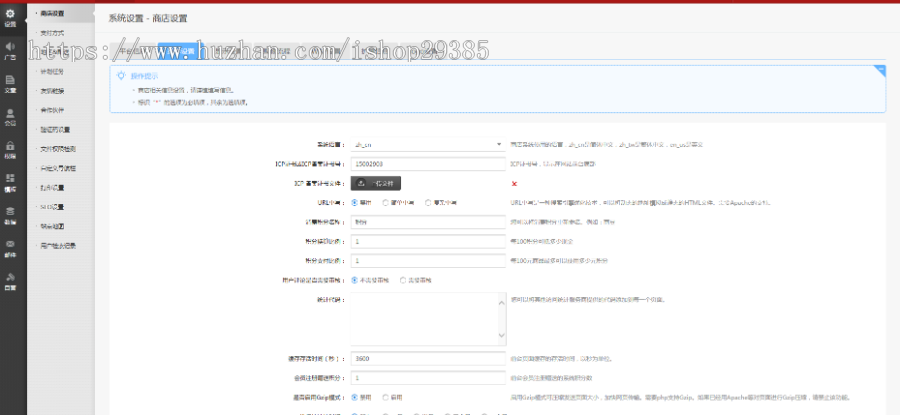The height and width of the screenshot is (415, 900).
Task: Click inside the statistics code textarea
Action: pyautogui.click(x=424, y=319)
